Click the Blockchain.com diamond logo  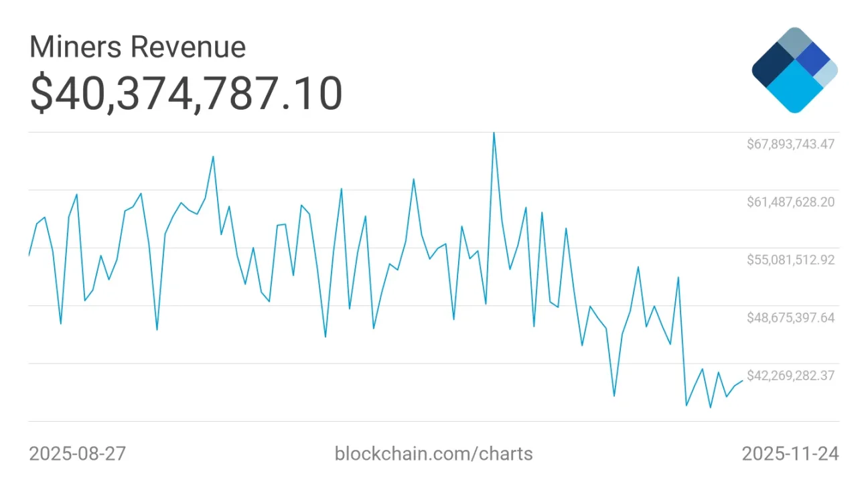pyautogui.click(x=794, y=70)
